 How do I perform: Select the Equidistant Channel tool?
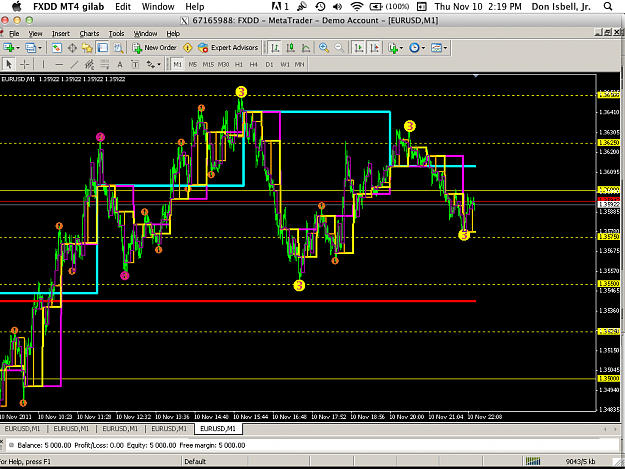pyautogui.click(x=89, y=64)
